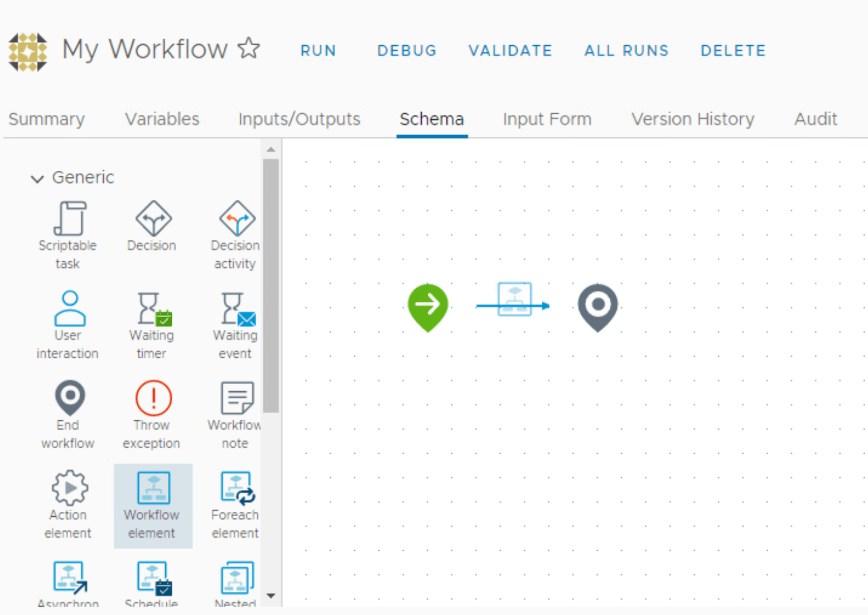Select the Schedule workflow element

pyautogui.click(x=152, y=584)
